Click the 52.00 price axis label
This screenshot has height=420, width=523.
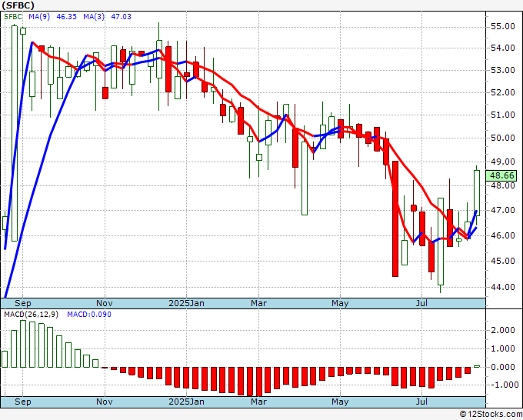click(x=503, y=92)
